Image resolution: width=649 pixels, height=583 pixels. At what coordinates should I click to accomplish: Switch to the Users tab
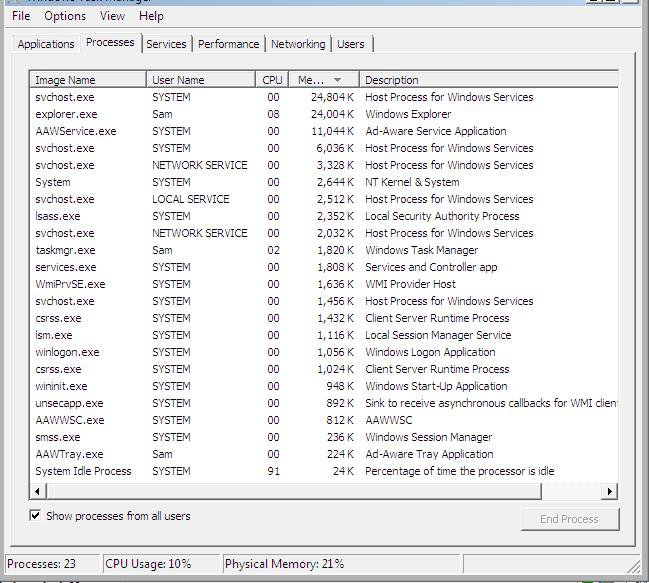351,44
